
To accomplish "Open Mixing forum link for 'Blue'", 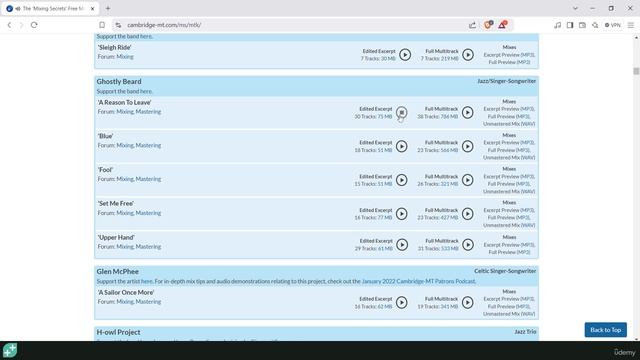I will (x=125, y=145).
